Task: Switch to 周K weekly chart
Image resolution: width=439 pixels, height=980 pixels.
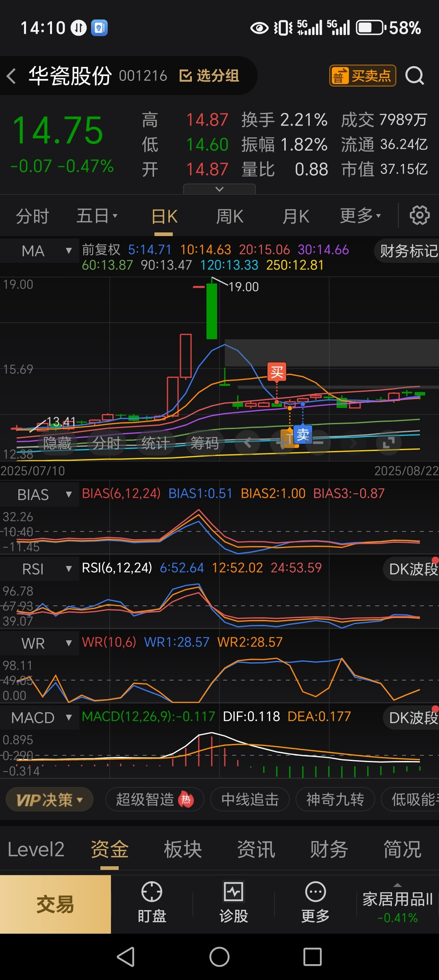Action: click(230, 216)
